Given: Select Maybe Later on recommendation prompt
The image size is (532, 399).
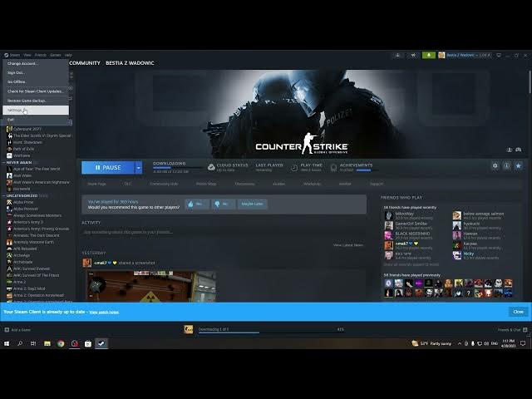Looking at the screenshot, I should click(x=253, y=204).
